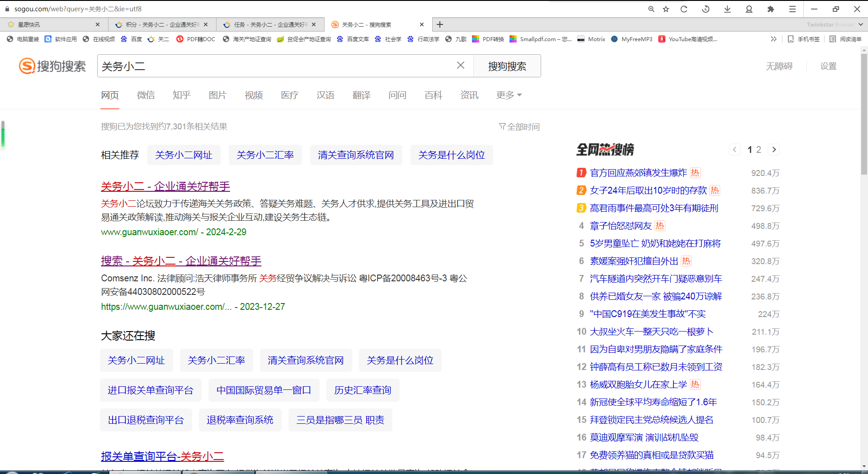Open 设置 settings link
This screenshot has width=868, height=474.
tap(828, 66)
